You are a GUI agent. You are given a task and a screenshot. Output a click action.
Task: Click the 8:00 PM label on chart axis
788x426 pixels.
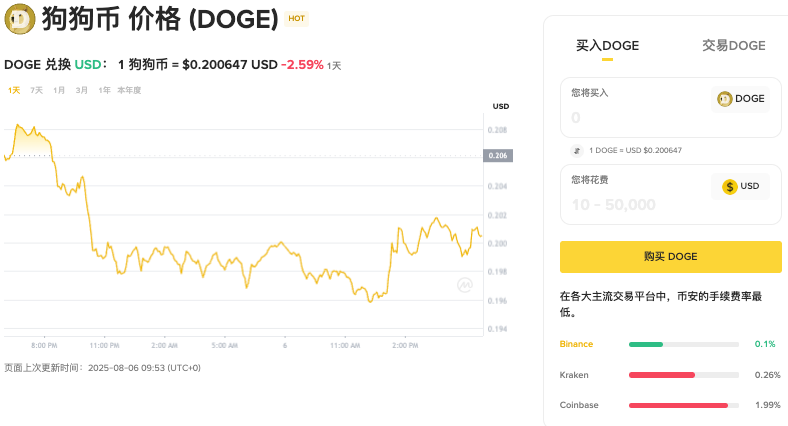coord(44,346)
